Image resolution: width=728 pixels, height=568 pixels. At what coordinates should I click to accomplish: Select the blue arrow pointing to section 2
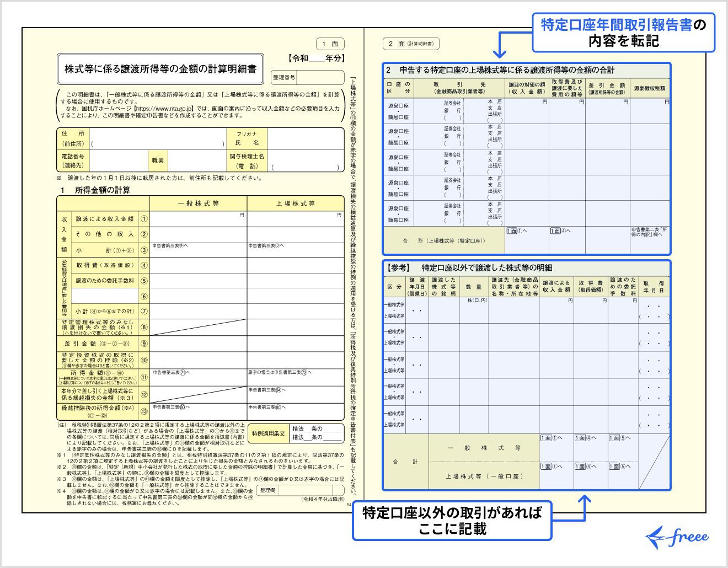501,47
